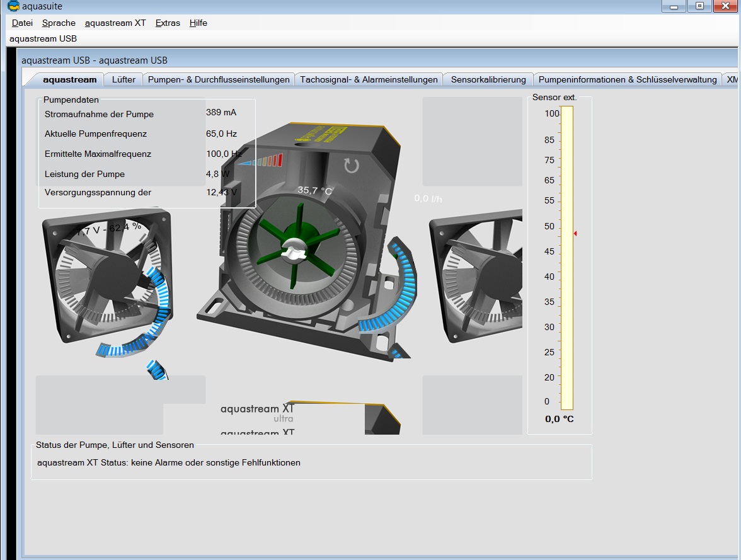Open the Datei menu
Image resolution: width=741 pixels, height=560 pixels.
tap(22, 23)
